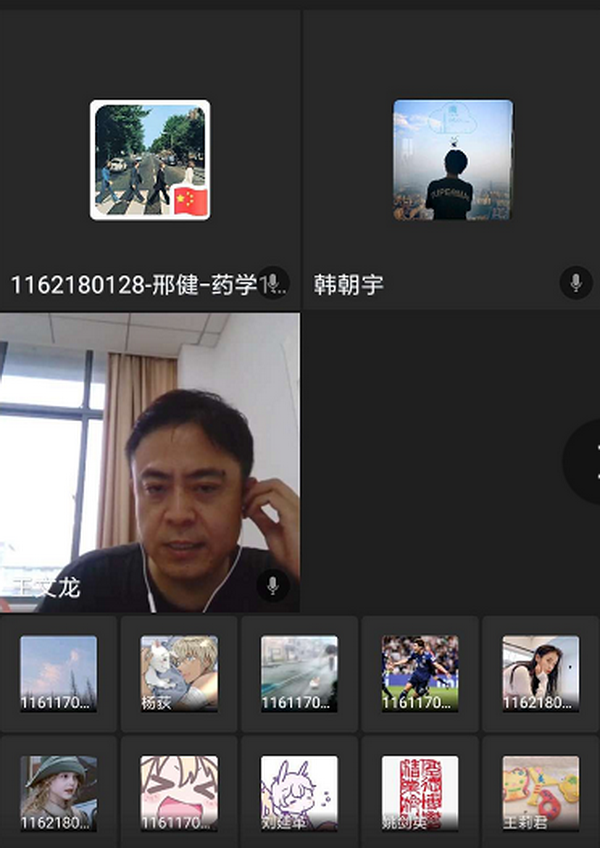600x848 pixels.
Task: Click microphone icon on 韩朝宇's tile
Action: coord(575,283)
